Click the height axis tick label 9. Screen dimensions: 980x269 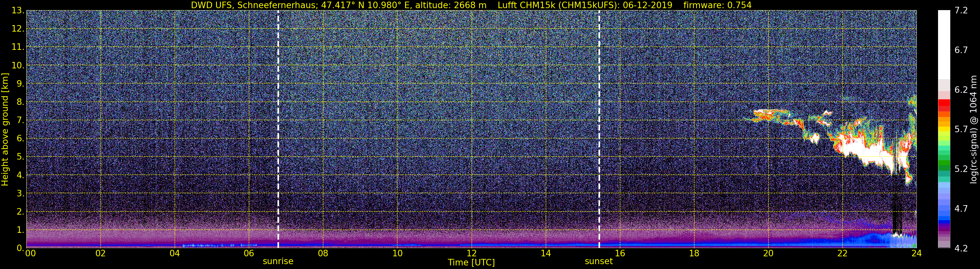[x=20, y=84]
